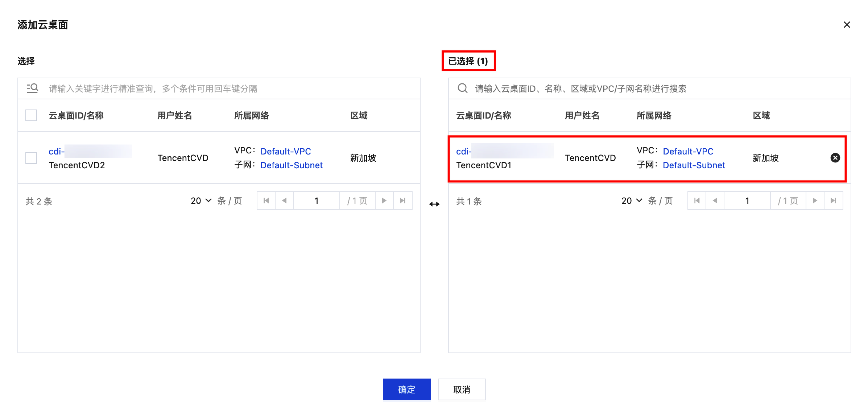Check the select-all checkbox in the header
This screenshot has width=868, height=417.
[31, 115]
